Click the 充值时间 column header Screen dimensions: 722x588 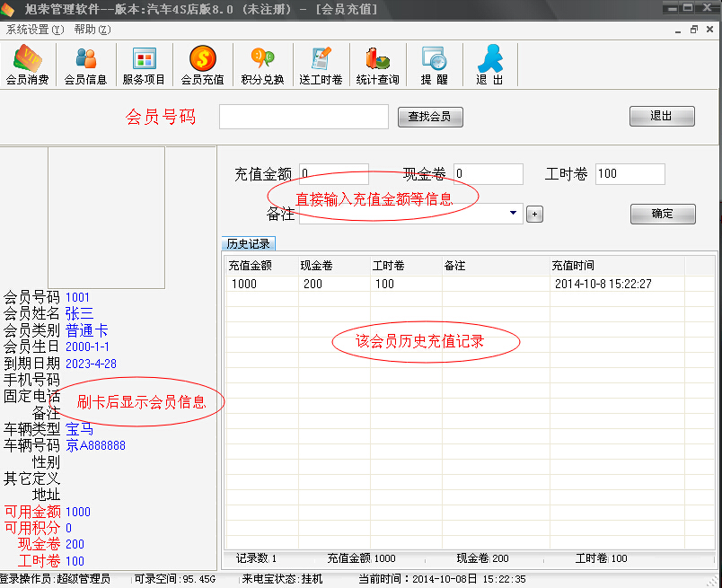[617, 266]
